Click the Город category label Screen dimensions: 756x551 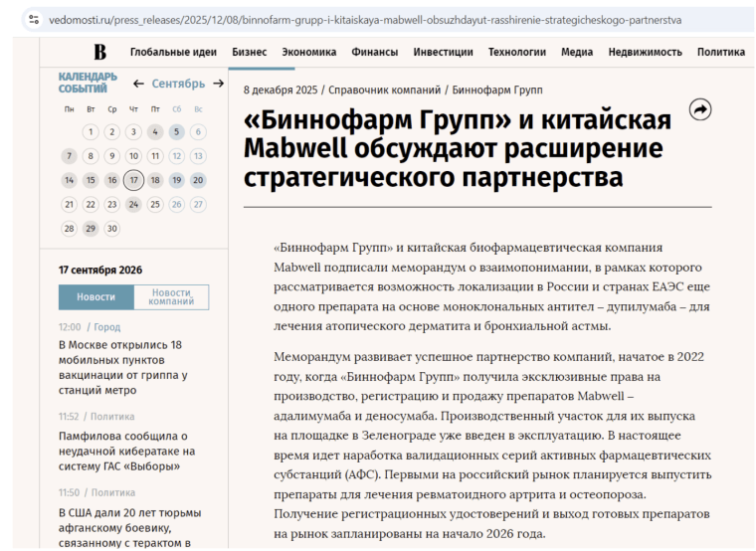coord(107,327)
